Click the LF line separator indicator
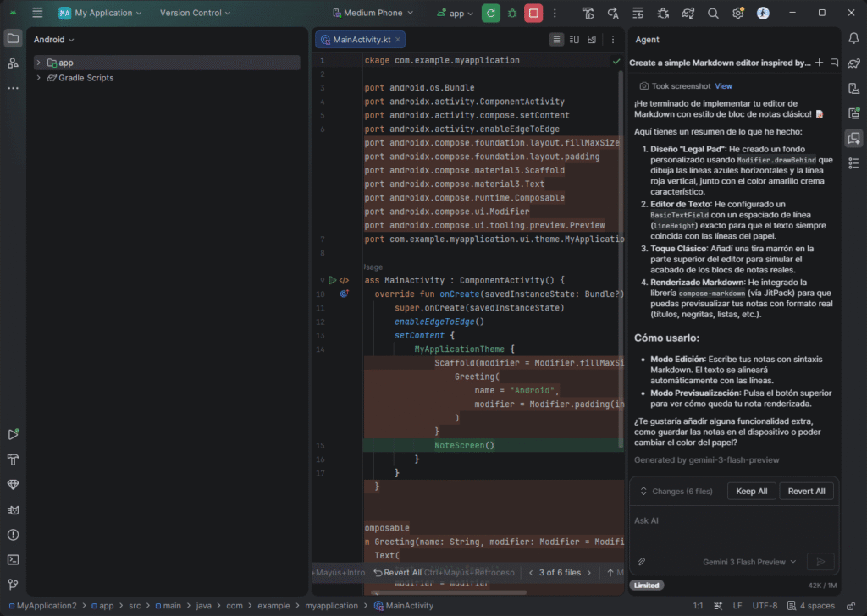The width and height of the screenshot is (867, 616). pyautogui.click(x=737, y=606)
